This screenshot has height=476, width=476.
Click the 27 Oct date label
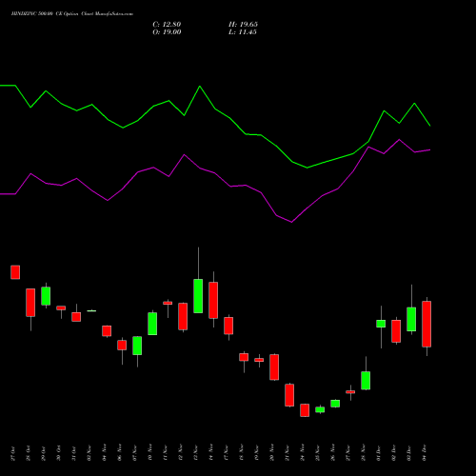[x=12, y=453]
